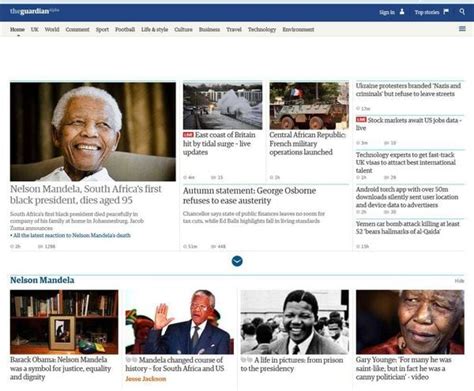Open Autumn statement George Osborne headline
474x391 pixels.
[249, 196]
